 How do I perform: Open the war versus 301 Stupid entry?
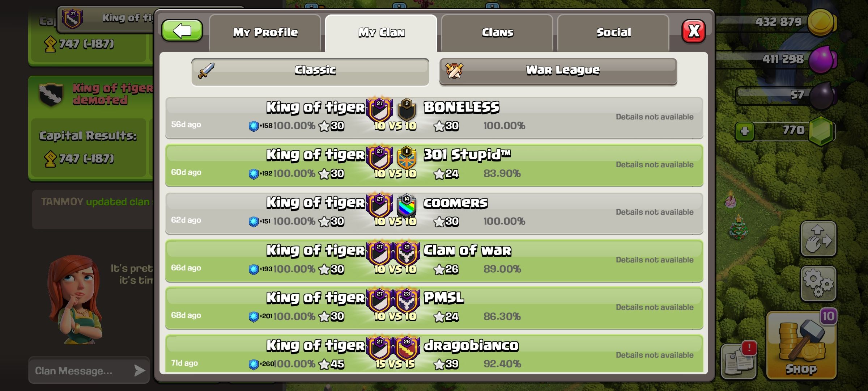(x=434, y=165)
